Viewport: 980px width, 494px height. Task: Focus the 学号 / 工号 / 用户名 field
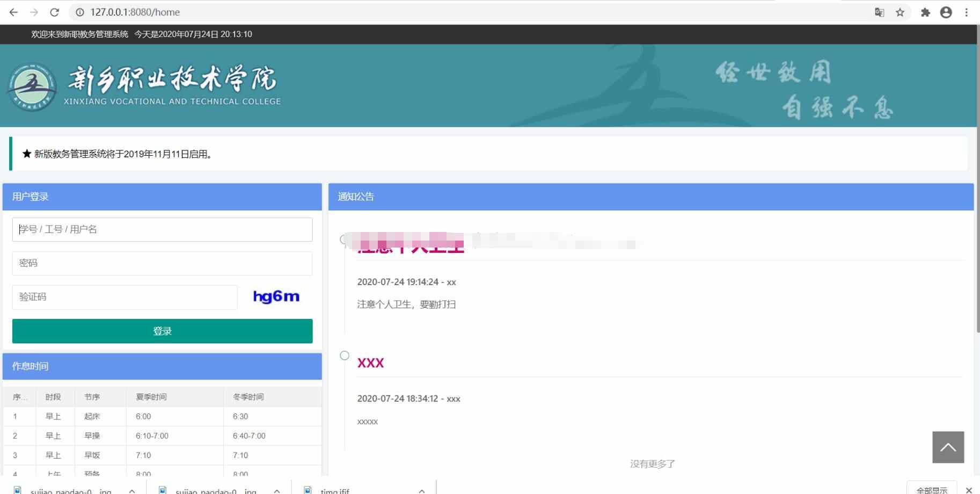click(162, 229)
